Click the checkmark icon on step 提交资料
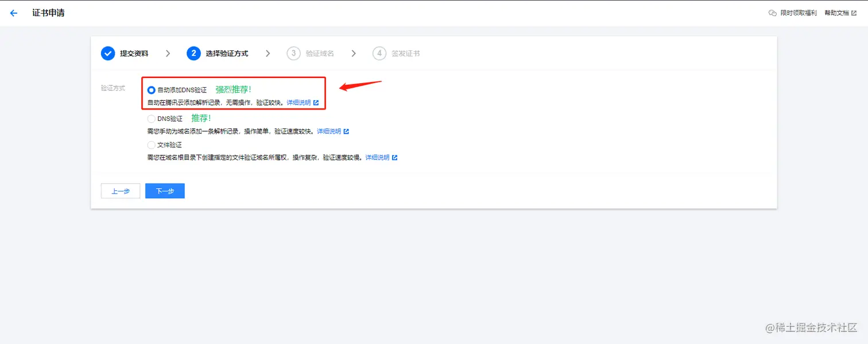Screen dimensions: 868x344 (108, 53)
